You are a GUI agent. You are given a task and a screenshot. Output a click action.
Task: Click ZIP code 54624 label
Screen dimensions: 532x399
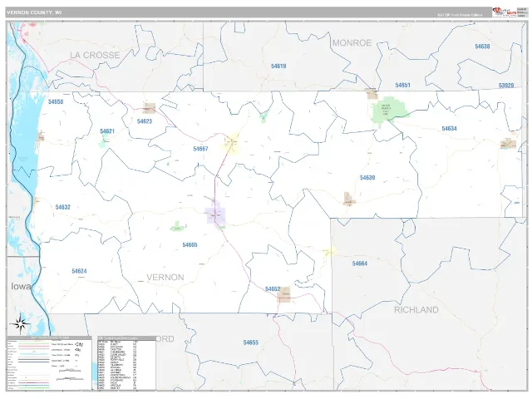79,271
